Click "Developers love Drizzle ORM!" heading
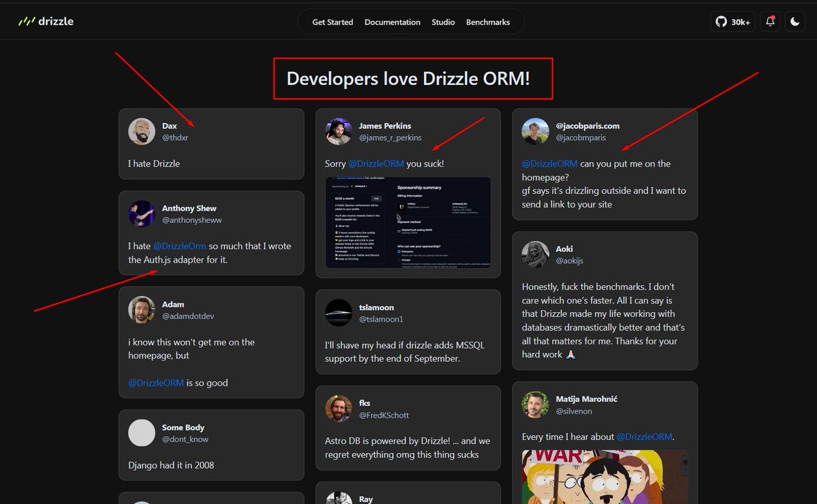This screenshot has width=817, height=504. click(x=408, y=78)
